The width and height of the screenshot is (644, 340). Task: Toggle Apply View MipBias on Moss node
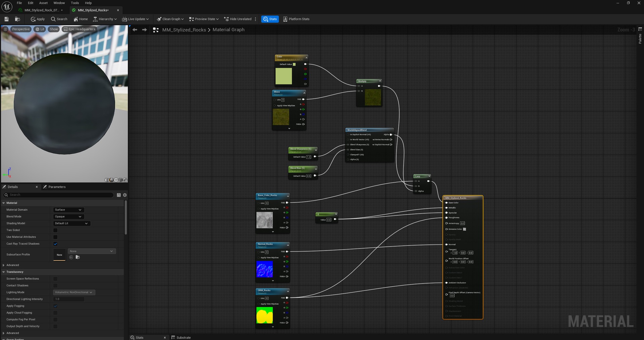pyautogui.click(x=275, y=106)
